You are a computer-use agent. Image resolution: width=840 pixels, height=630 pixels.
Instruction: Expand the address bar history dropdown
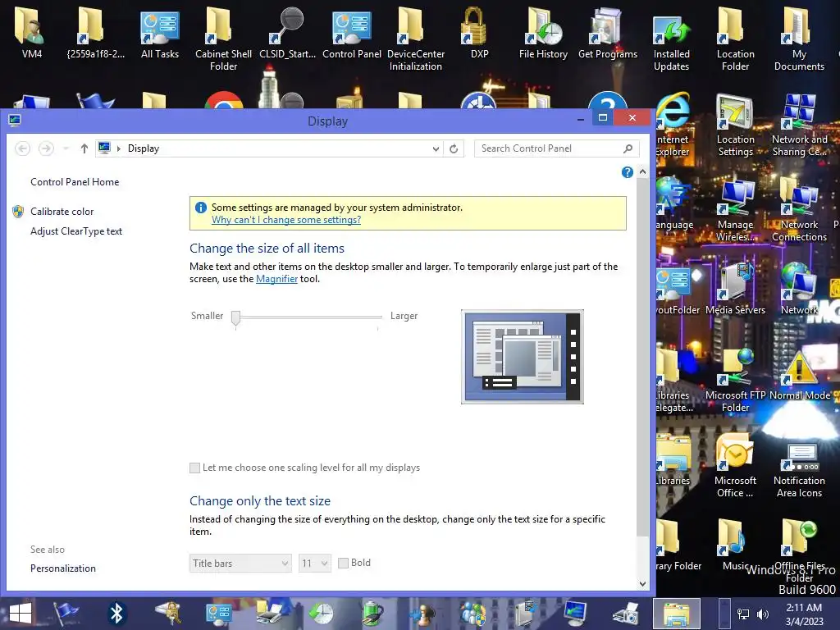point(436,148)
